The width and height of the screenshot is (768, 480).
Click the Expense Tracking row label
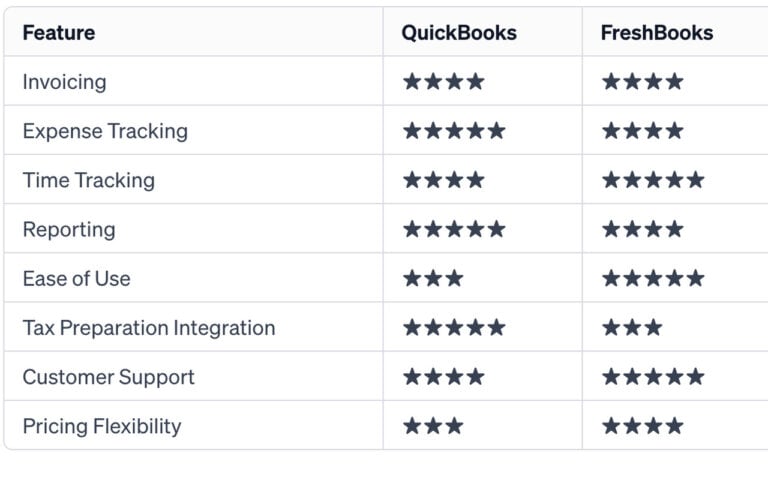coord(105,131)
